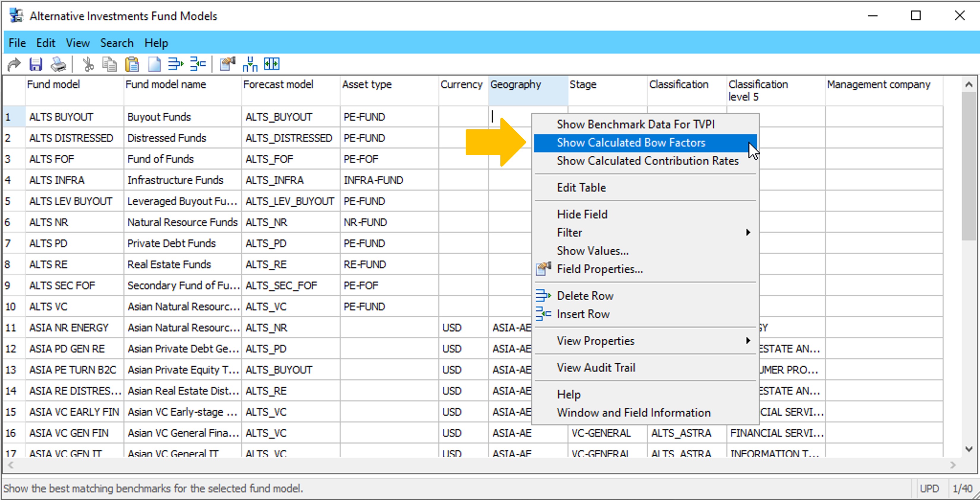Click the application icon in title bar
The image size is (980, 500).
(16, 16)
